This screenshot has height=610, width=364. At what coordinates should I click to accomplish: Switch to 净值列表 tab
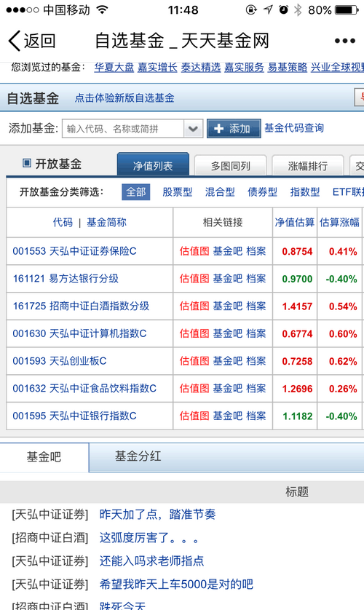[x=153, y=165]
